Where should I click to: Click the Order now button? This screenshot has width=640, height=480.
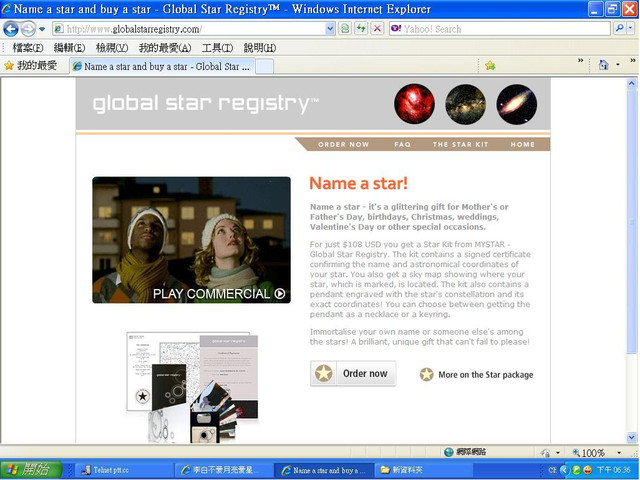[x=353, y=373]
